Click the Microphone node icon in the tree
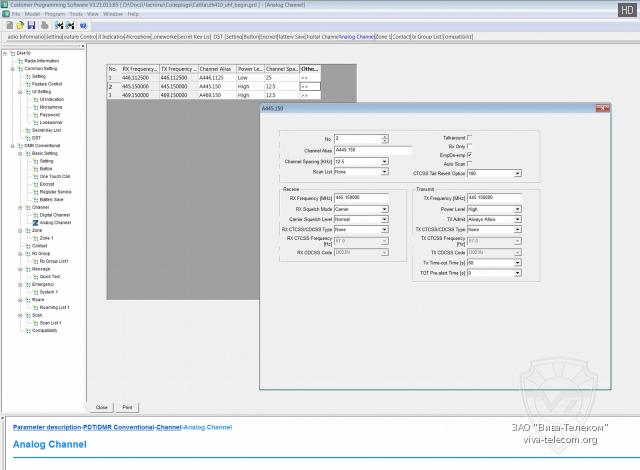640x470 pixels. [x=36, y=107]
